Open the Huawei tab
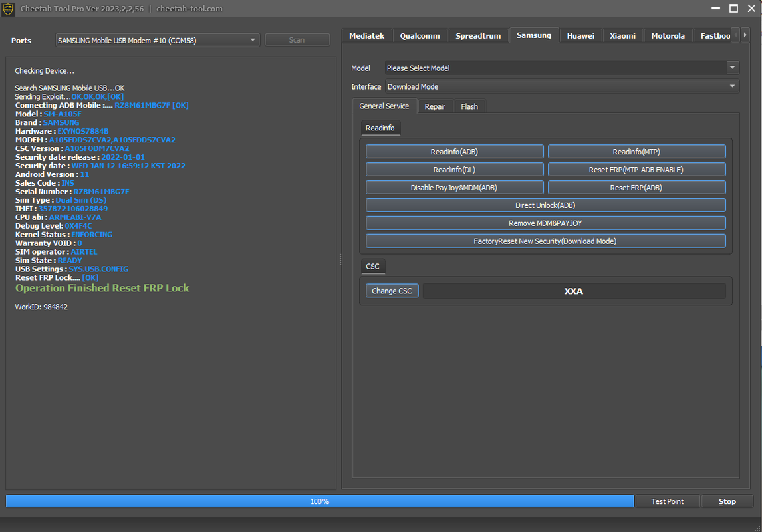762x532 pixels. pyautogui.click(x=580, y=36)
